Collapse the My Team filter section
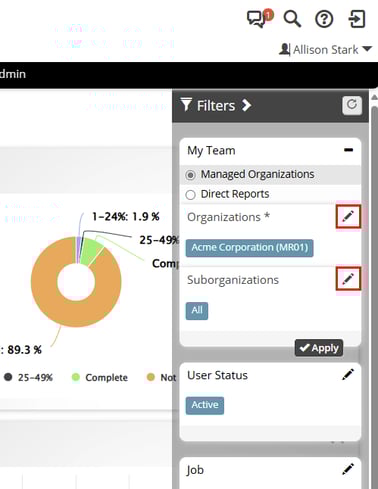This screenshot has width=378, height=489. 348,150
